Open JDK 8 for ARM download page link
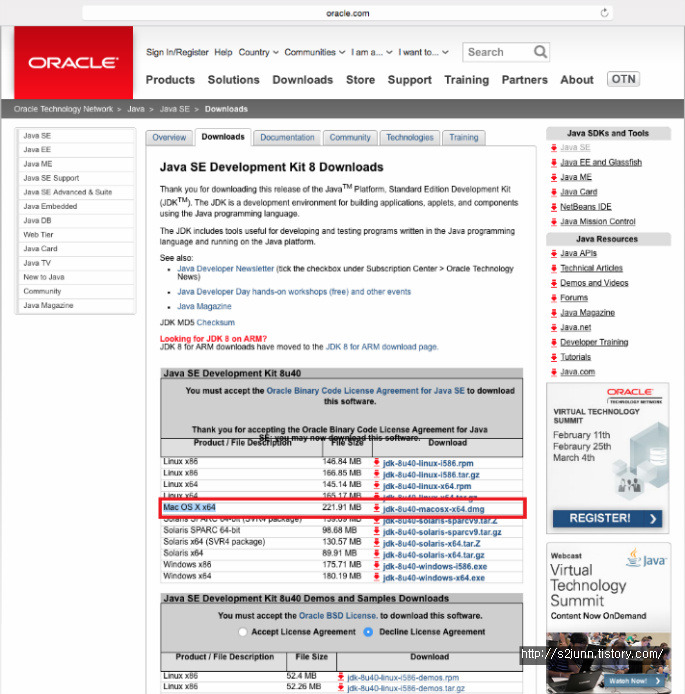Screen dimensions: 685x694 (381, 347)
